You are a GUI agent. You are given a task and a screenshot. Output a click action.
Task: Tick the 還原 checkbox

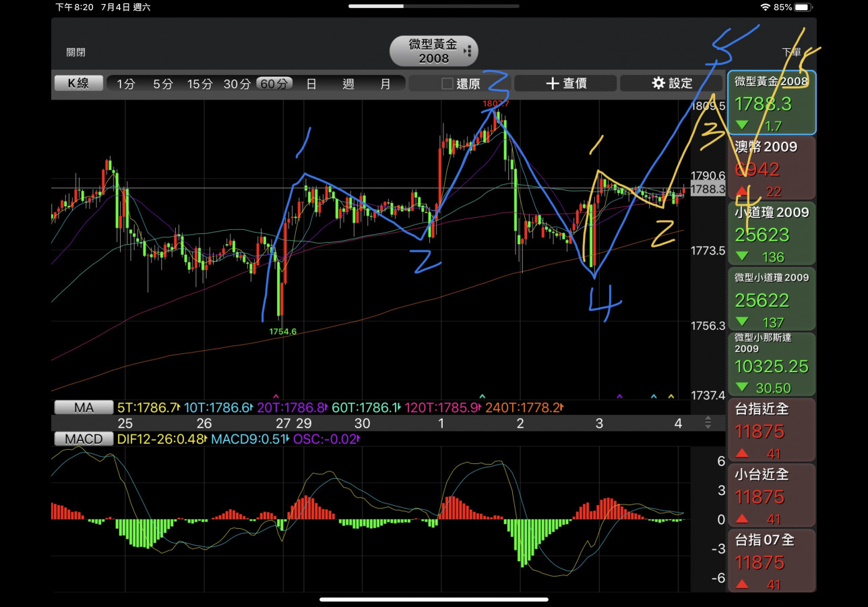point(447,84)
